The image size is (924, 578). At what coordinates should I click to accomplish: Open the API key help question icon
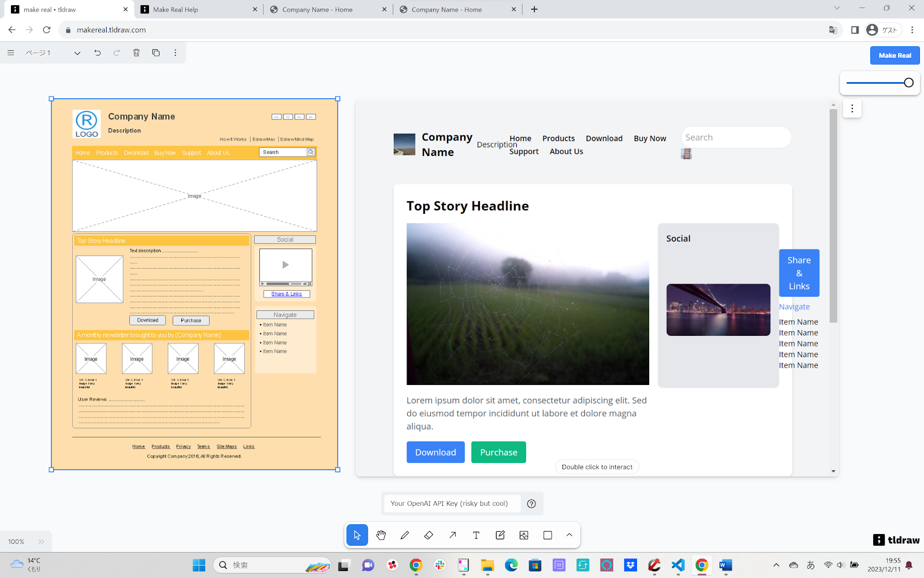pyautogui.click(x=532, y=503)
